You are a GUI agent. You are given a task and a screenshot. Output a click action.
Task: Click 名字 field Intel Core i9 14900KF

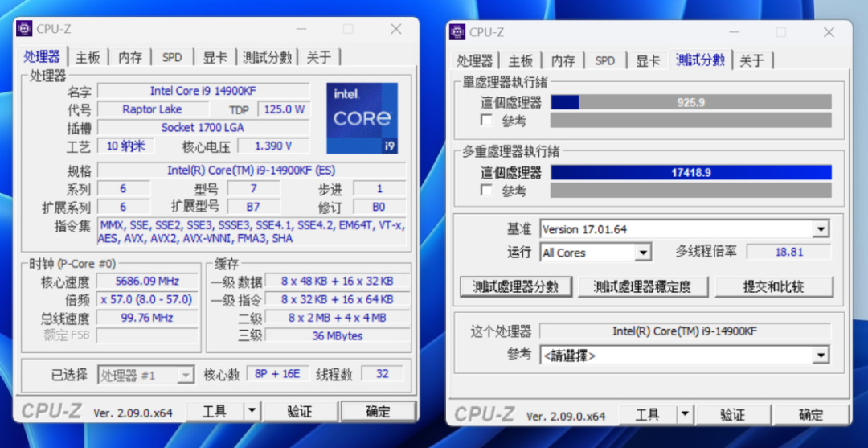tap(203, 91)
